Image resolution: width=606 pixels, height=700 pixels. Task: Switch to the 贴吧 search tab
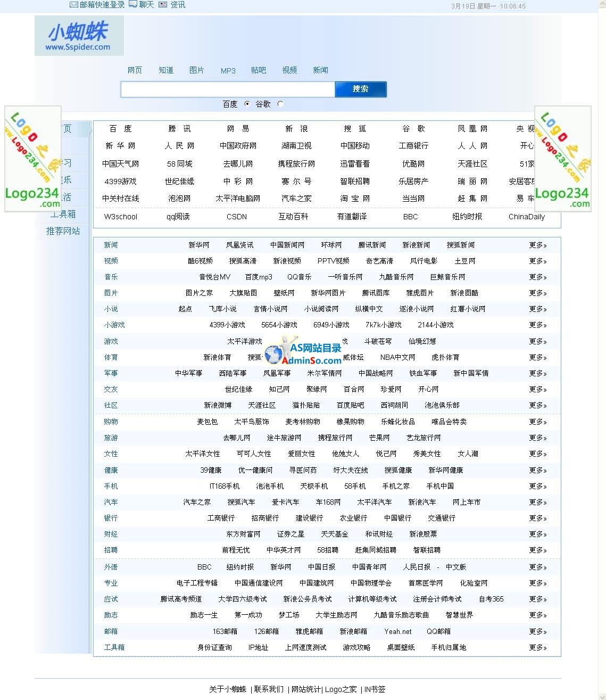pos(259,70)
